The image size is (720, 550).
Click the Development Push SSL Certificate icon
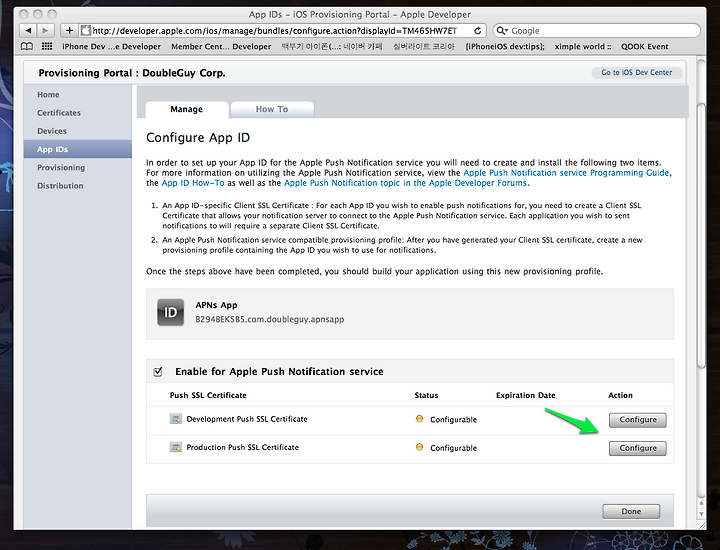click(x=175, y=419)
